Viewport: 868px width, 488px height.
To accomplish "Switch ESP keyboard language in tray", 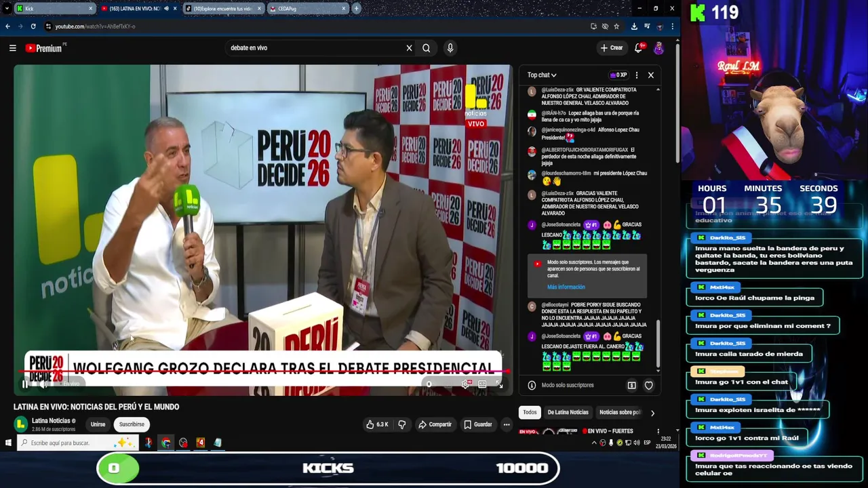I will click(647, 443).
